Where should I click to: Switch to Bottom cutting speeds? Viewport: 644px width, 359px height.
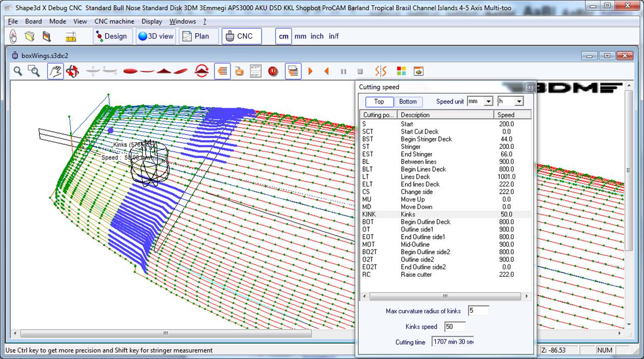[x=408, y=102]
